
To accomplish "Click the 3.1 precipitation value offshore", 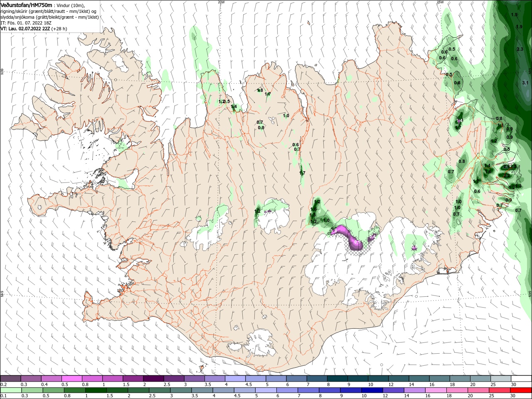I will click(x=525, y=83).
